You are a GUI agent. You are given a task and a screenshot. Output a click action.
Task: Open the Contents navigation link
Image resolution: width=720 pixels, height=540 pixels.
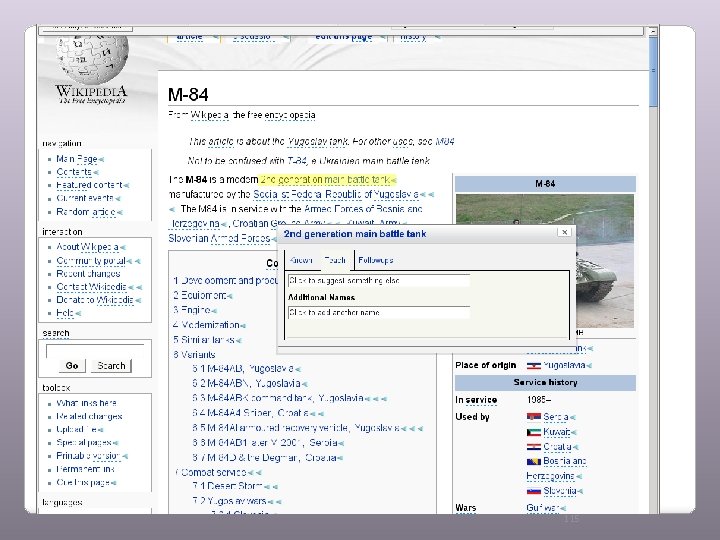pyautogui.click(x=73, y=172)
